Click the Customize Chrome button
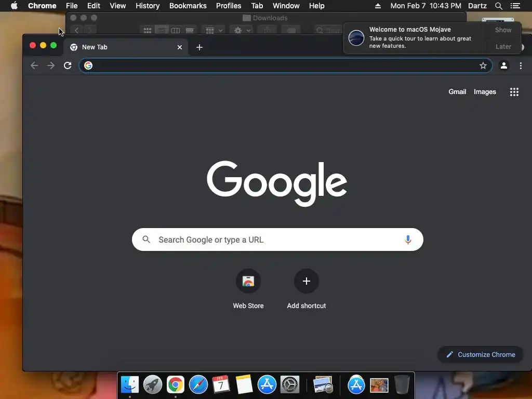This screenshot has width=532, height=399. [480, 354]
